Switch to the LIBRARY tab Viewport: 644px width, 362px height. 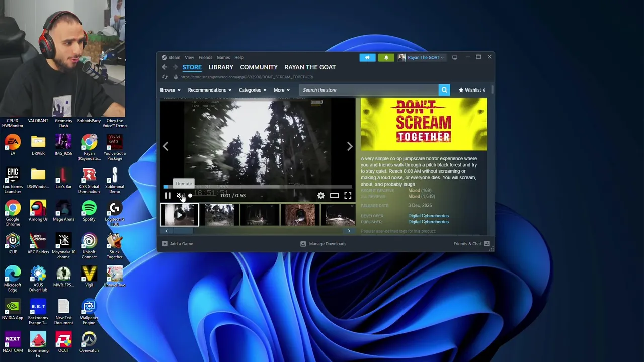click(x=221, y=67)
